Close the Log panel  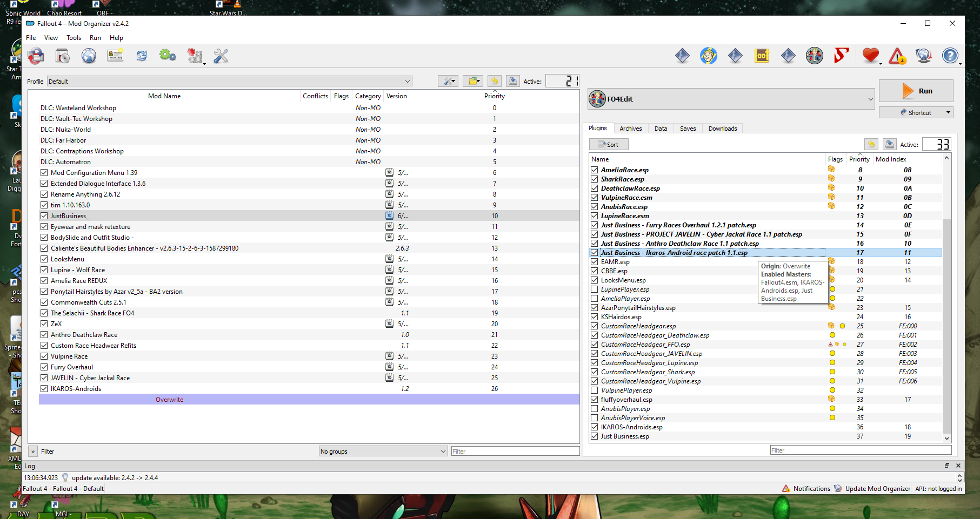958,466
